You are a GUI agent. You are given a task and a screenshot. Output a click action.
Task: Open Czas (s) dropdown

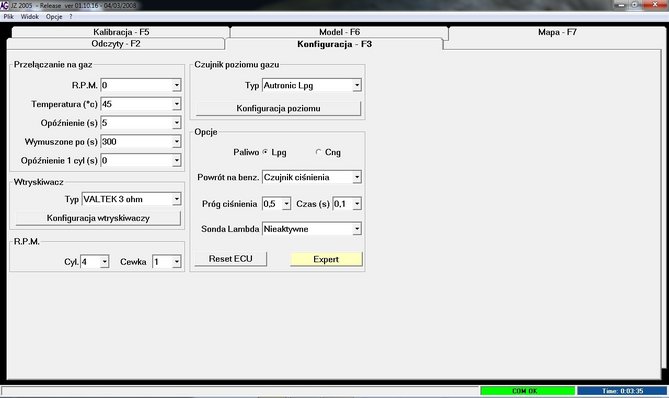pos(357,204)
